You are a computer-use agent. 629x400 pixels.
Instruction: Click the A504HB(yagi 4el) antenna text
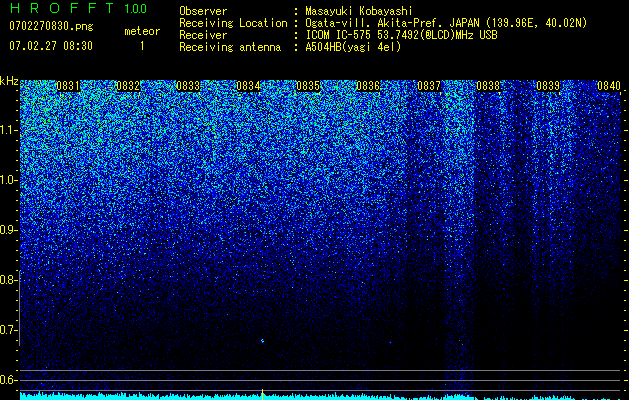click(353, 47)
